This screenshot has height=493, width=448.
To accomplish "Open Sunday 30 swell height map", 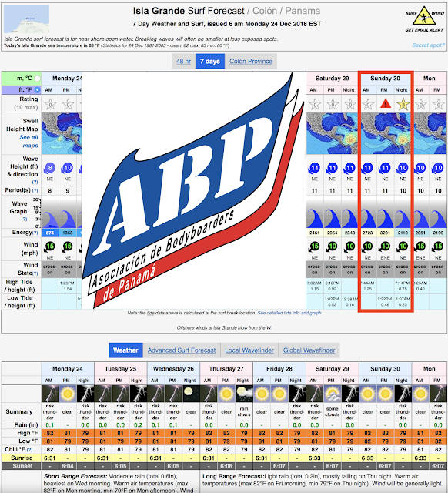I will pyautogui.click(x=386, y=133).
